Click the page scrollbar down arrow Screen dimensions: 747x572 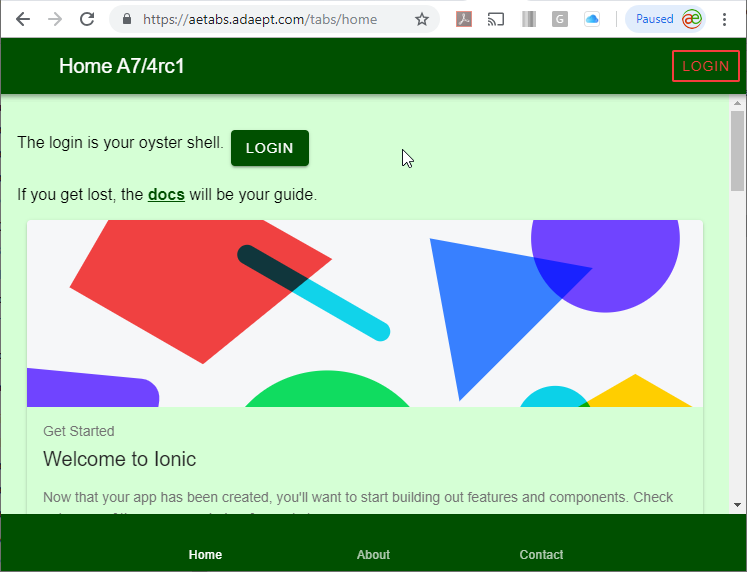[738, 505]
